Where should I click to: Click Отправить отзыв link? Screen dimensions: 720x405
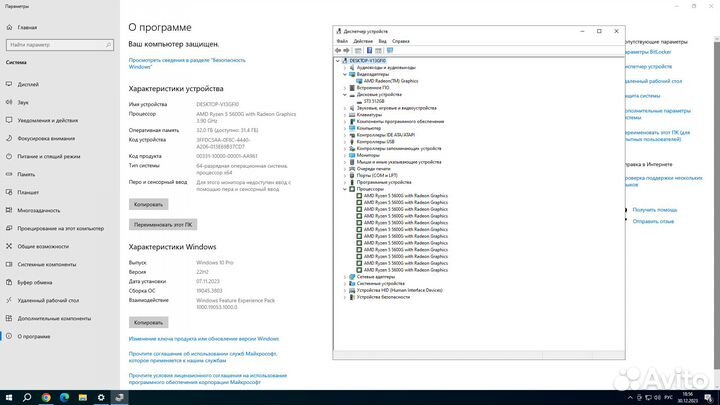pos(653,221)
